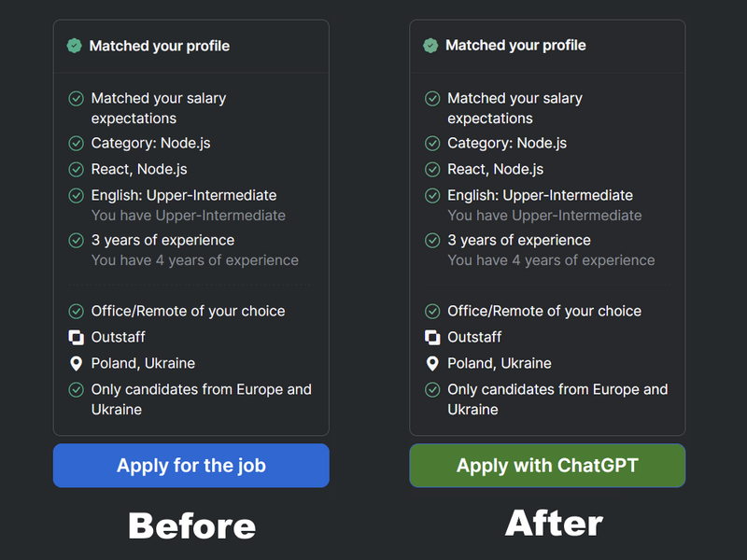Click the blue Apply for the job button

pos(190,466)
